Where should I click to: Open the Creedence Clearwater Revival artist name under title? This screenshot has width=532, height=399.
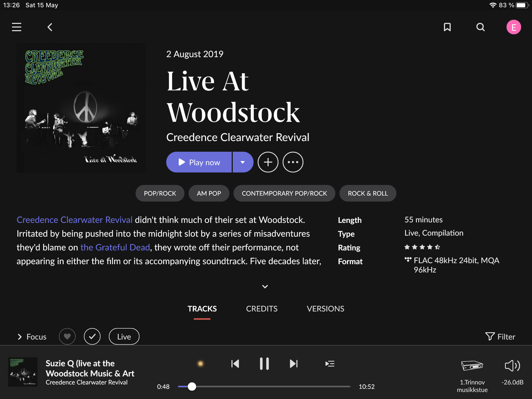(x=238, y=137)
